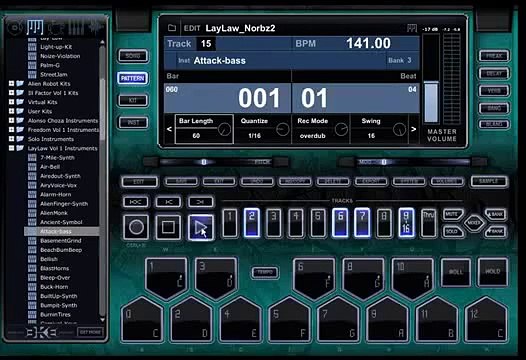The image size is (526, 360).
Task: Click the bank down button
Action: pos(495,231)
